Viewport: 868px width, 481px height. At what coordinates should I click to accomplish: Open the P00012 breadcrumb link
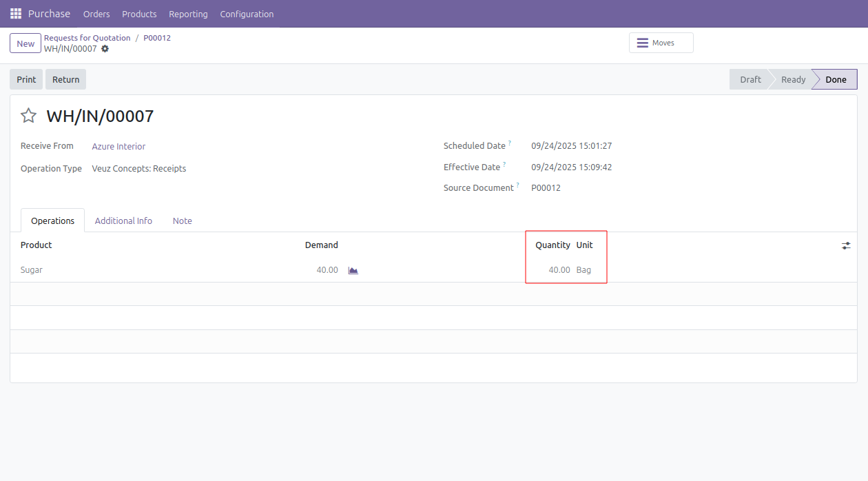pyautogui.click(x=157, y=38)
